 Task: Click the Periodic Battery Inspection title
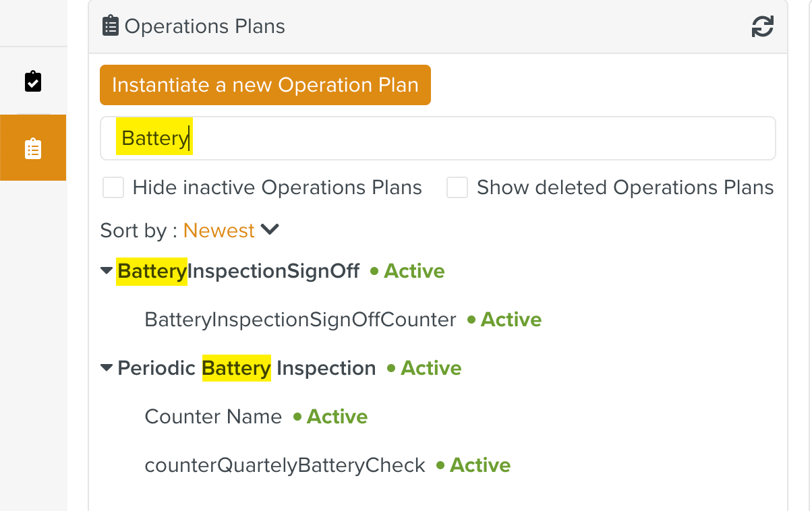click(x=247, y=368)
